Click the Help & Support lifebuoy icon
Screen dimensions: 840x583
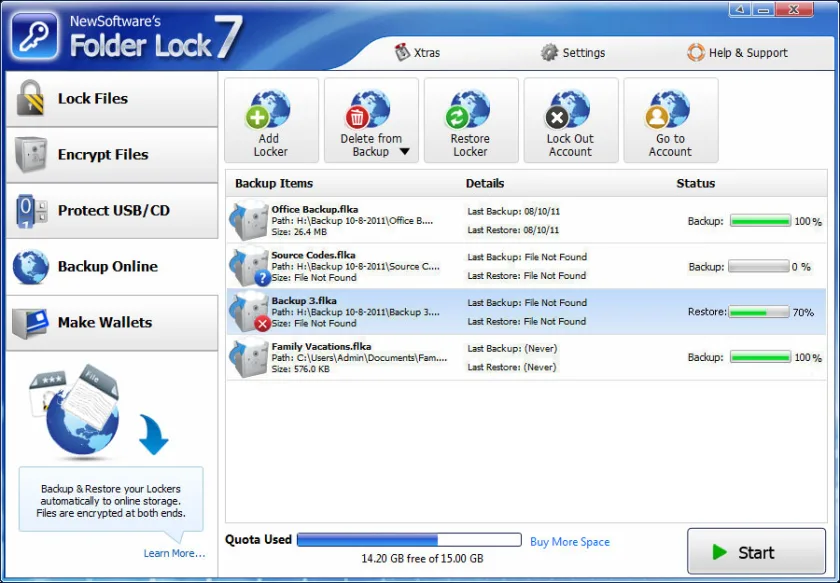coord(695,53)
